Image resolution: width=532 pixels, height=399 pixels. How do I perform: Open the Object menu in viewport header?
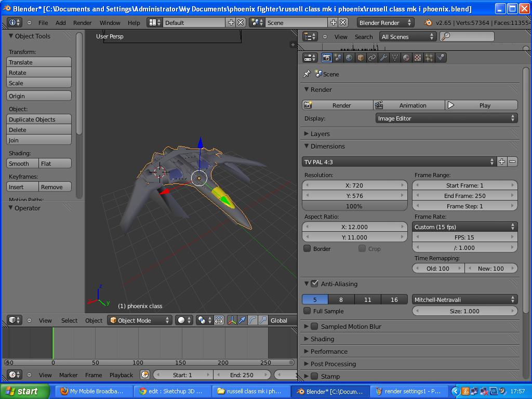point(94,321)
